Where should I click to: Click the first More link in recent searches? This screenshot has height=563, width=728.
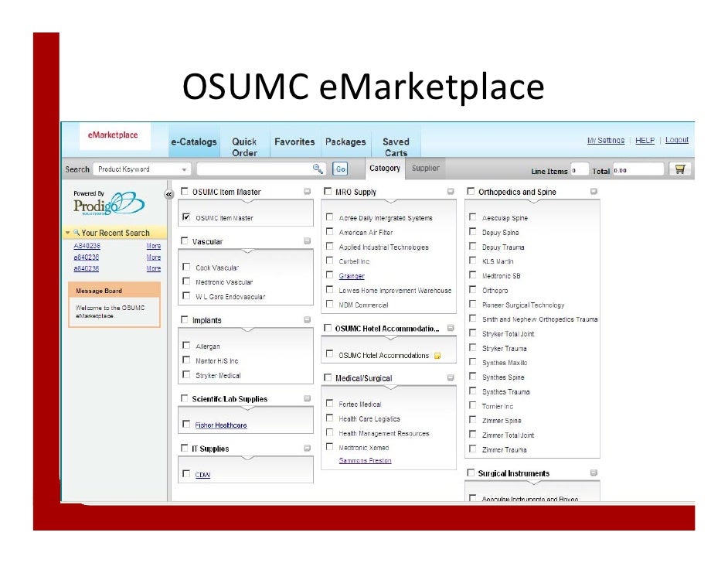click(154, 246)
